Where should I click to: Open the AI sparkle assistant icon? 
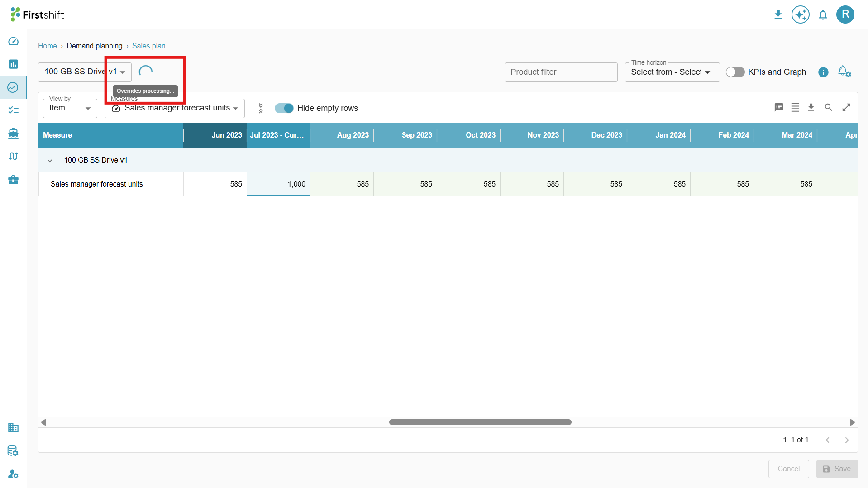pyautogui.click(x=800, y=15)
